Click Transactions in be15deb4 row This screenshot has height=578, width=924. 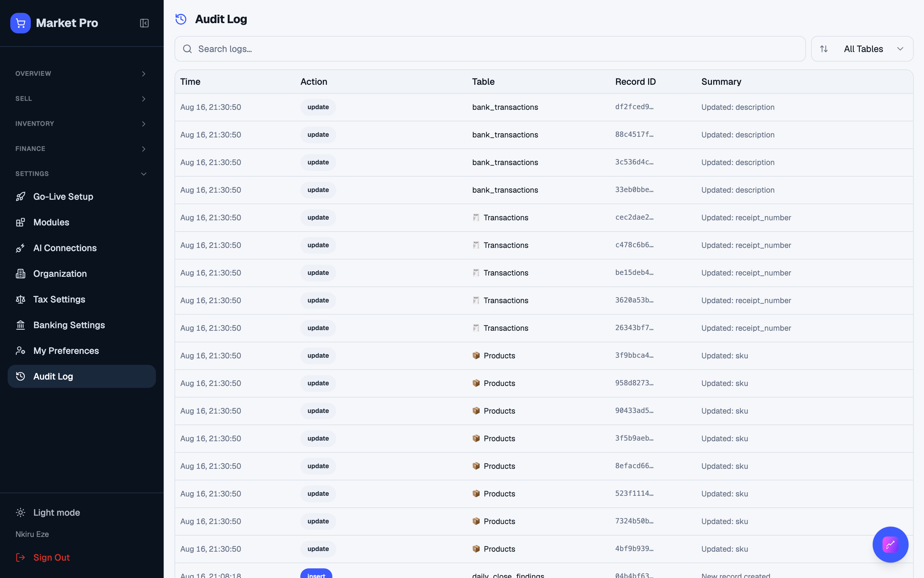506,273
